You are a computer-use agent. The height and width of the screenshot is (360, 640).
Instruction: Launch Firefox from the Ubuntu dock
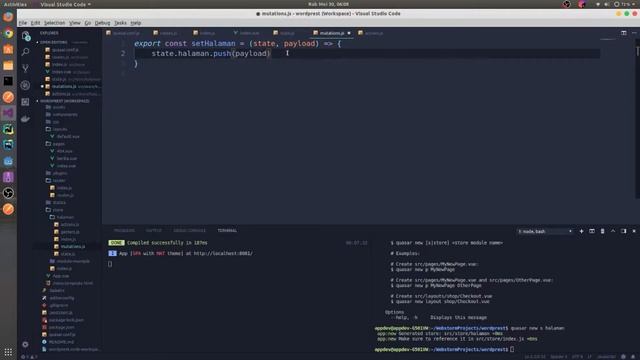[x=8, y=17]
